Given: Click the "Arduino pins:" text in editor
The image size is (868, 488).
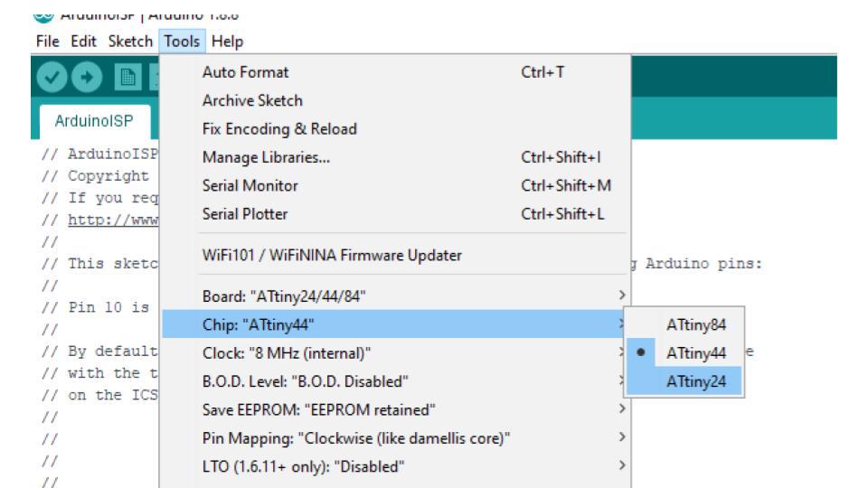Looking at the screenshot, I should tap(703, 263).
